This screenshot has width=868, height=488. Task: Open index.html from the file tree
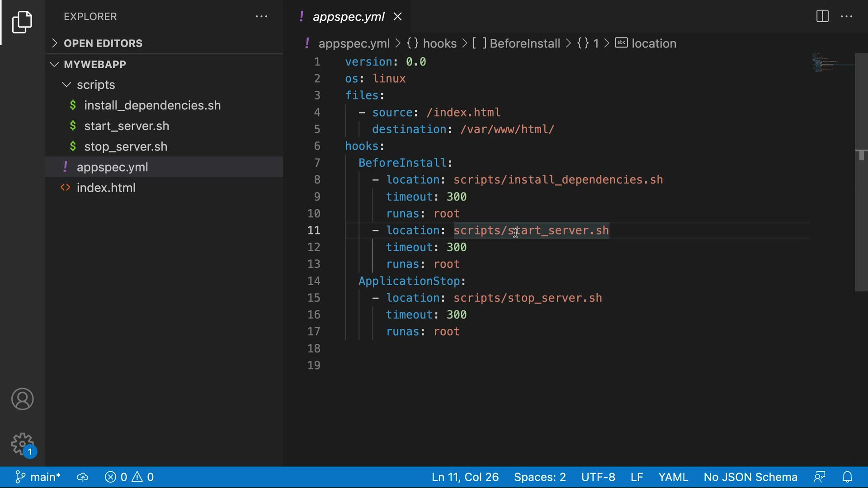pyautogui.click(x=106, y=188)
